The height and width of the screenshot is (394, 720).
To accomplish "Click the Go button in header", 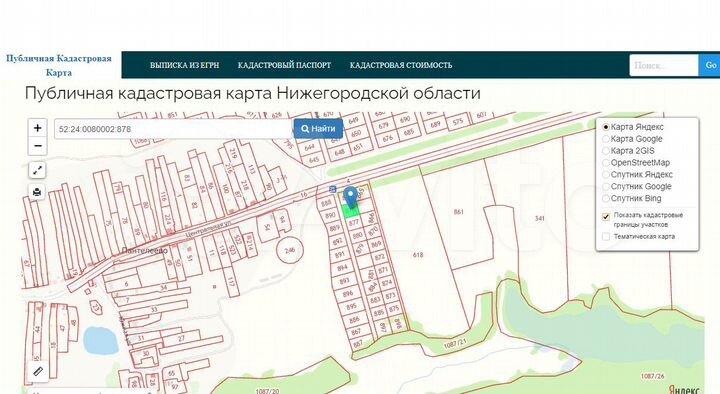I will click(x=710, y=65).
